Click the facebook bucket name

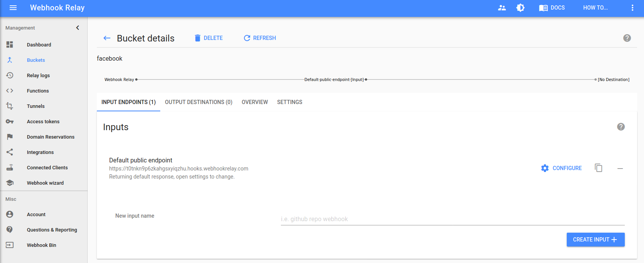click(x=110, y=58)
